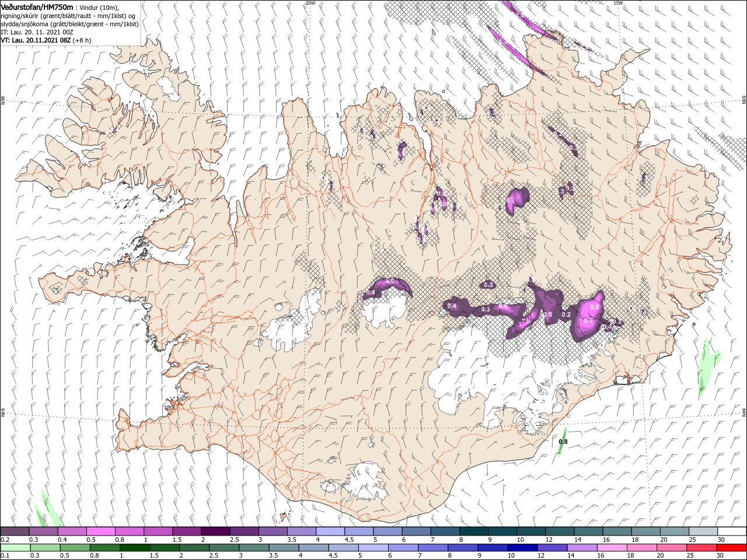Pick the bright pink swatch above the 0.5 label in the top scale
The height and width of the screenshot is (560, 747).
click(100, 531)
